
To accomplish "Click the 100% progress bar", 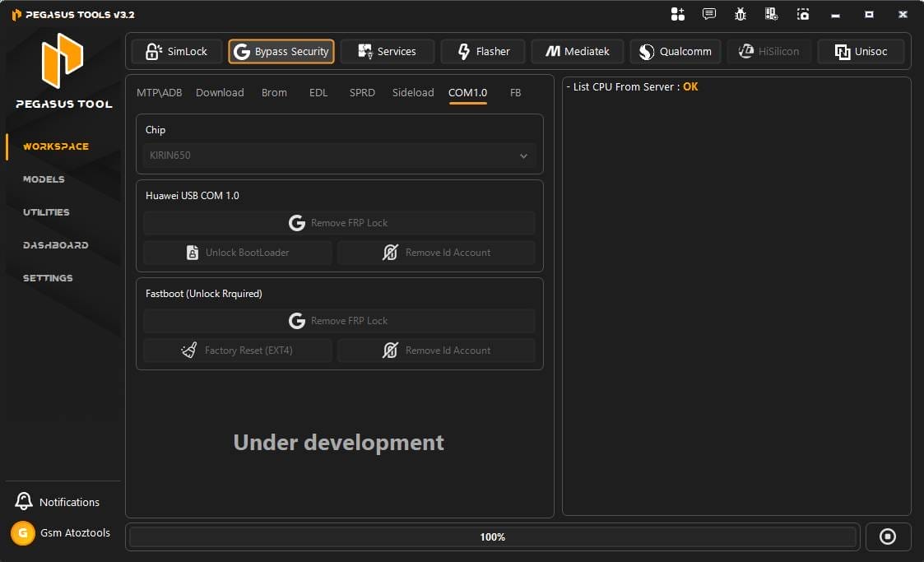I will [492, 536].
